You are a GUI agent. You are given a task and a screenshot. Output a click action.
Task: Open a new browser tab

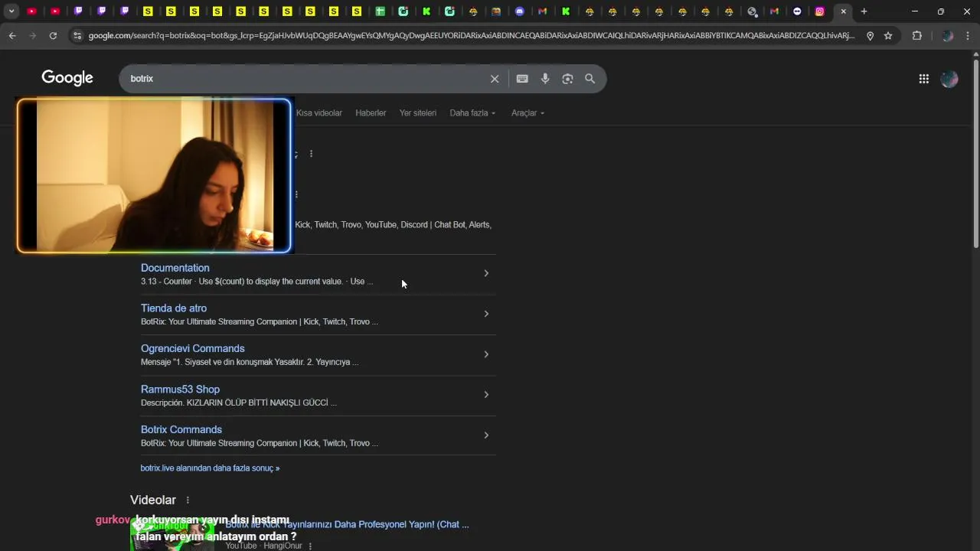tap(864, 11)
